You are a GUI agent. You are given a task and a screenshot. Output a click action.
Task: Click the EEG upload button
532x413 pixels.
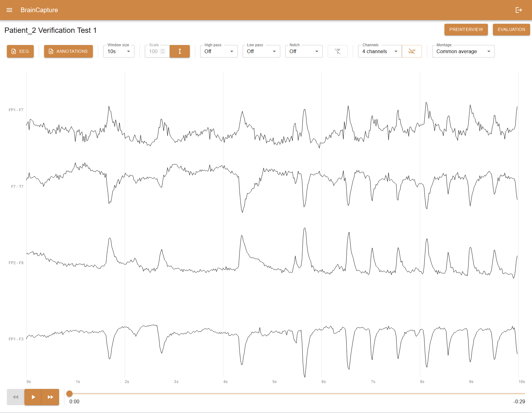[20, 51]
